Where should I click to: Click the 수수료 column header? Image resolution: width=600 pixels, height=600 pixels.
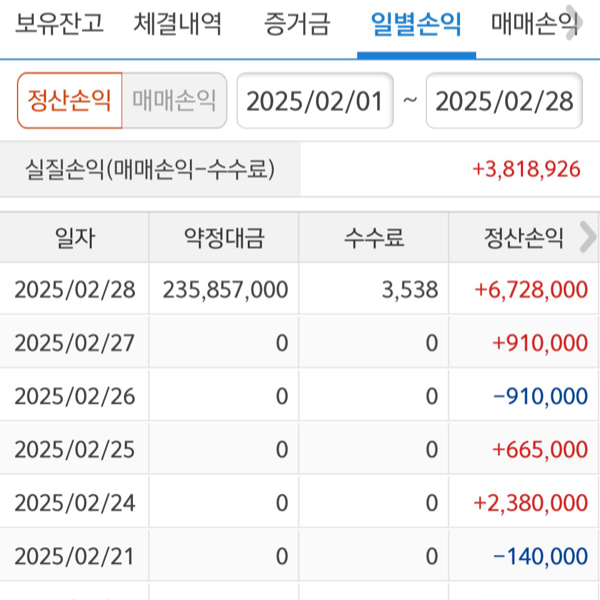374,238
